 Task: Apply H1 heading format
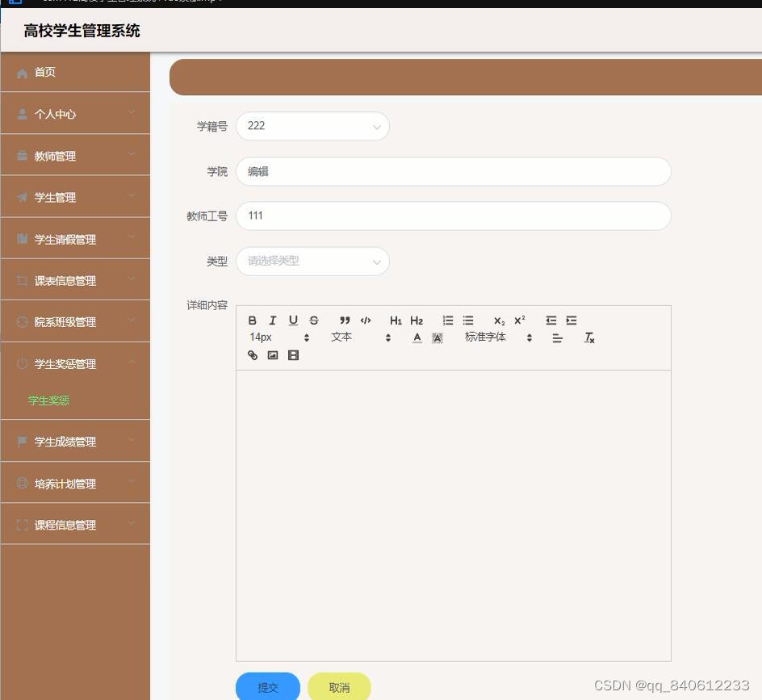(395, 320)
